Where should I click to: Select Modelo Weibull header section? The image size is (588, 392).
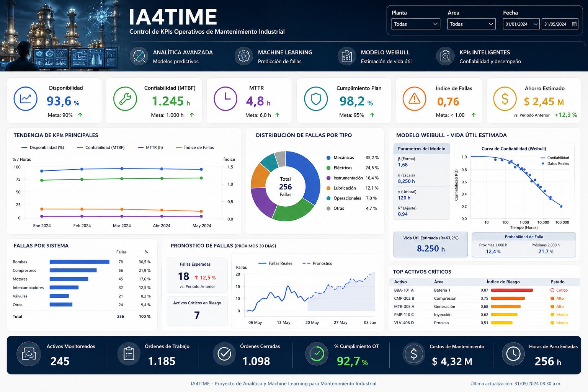[375, 56]
